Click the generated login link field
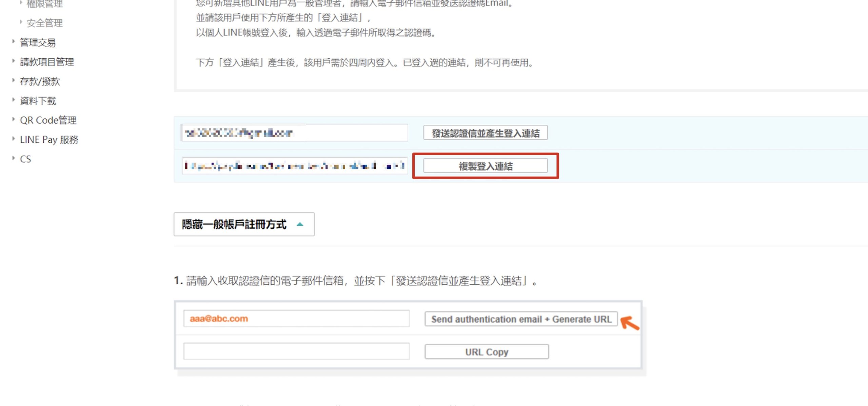The image size is (868, 406). 294,166
